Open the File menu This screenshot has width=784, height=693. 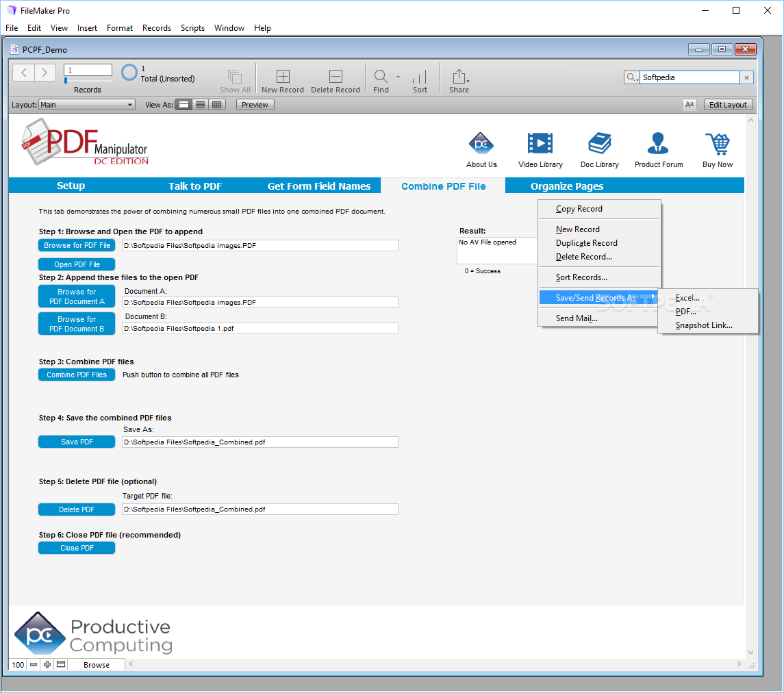(x=12, y=28)
